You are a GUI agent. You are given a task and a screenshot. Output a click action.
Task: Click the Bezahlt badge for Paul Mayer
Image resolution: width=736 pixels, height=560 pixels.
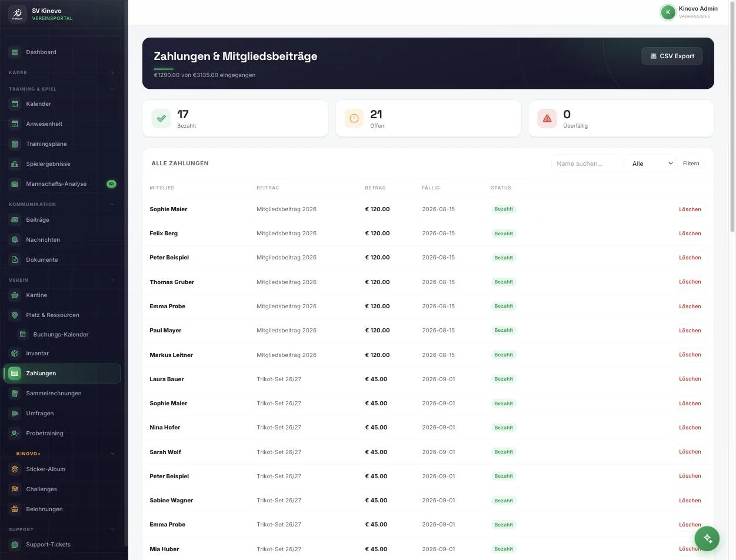click(504, 331)
